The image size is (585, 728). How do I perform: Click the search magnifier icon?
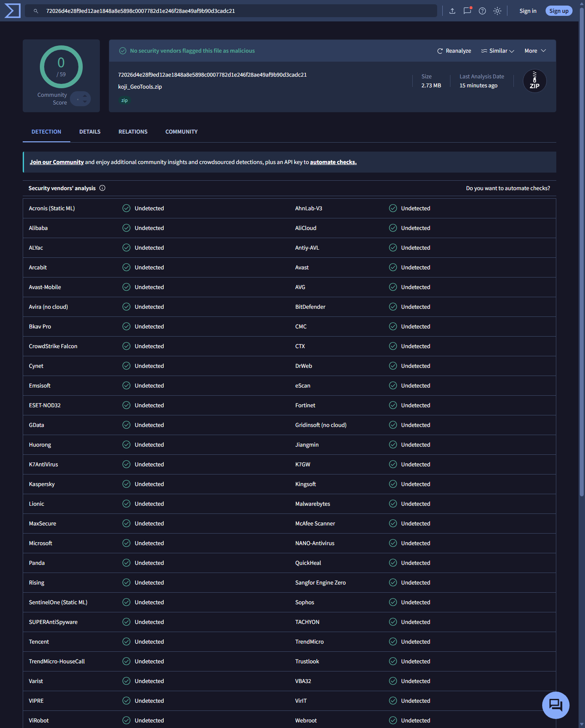36,11
